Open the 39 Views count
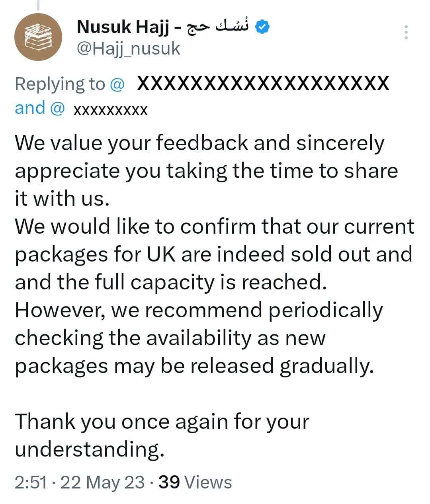The height and width of the screenshot is (504, 430). (195, 483)
